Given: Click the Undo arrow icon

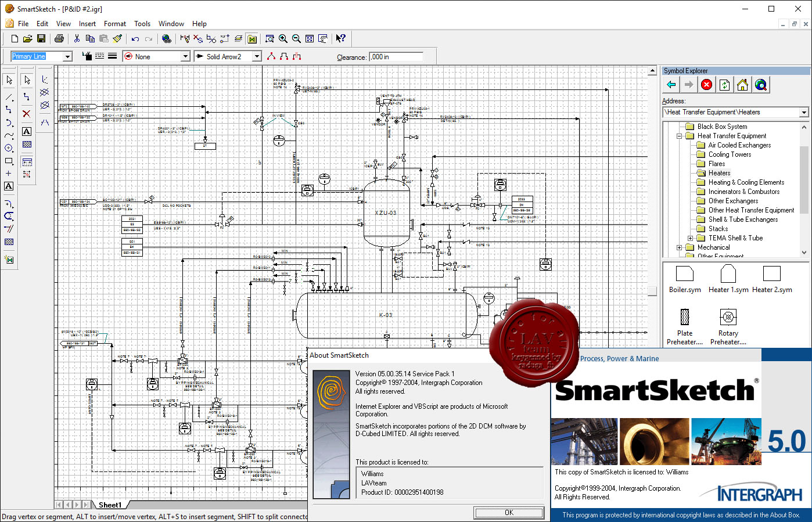Looking at the screenshot, I should (135, 39).
